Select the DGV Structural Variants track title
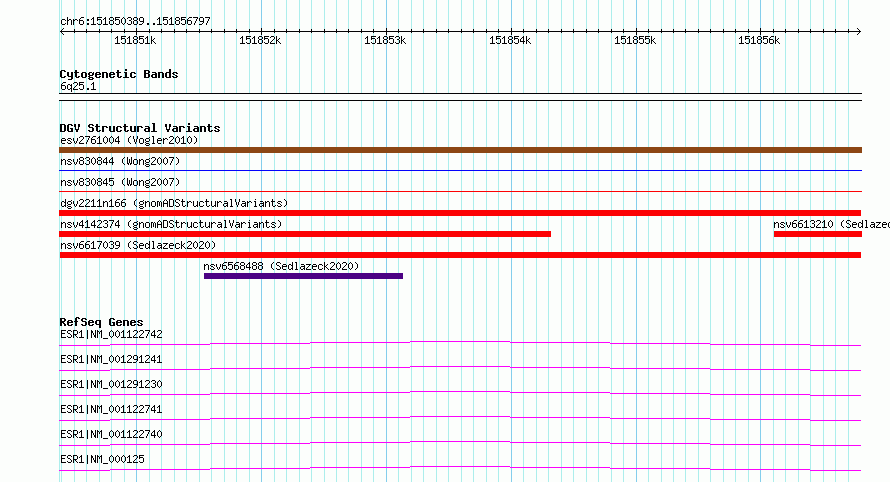Image resolution: width=890 pixels, height=482 pixels. coord(140,128)
